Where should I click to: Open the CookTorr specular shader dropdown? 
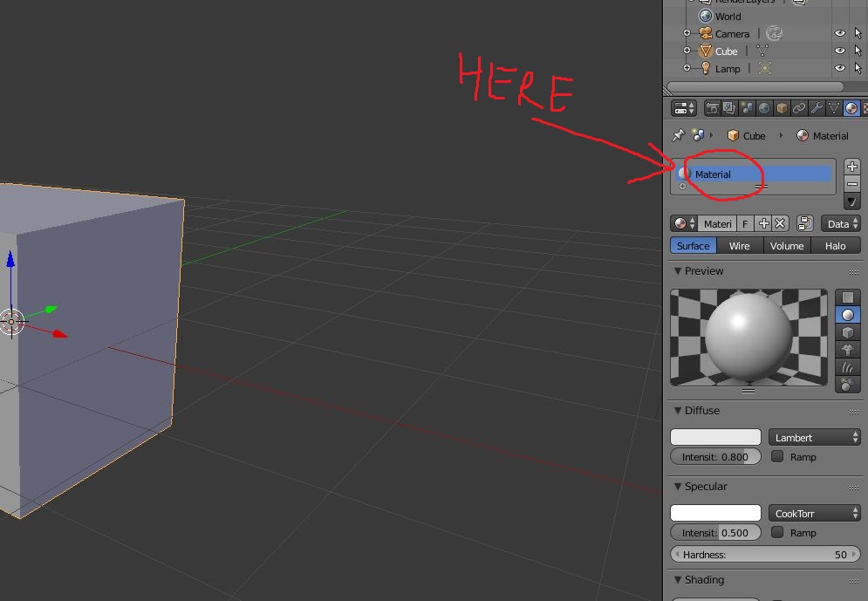[814, 514]
